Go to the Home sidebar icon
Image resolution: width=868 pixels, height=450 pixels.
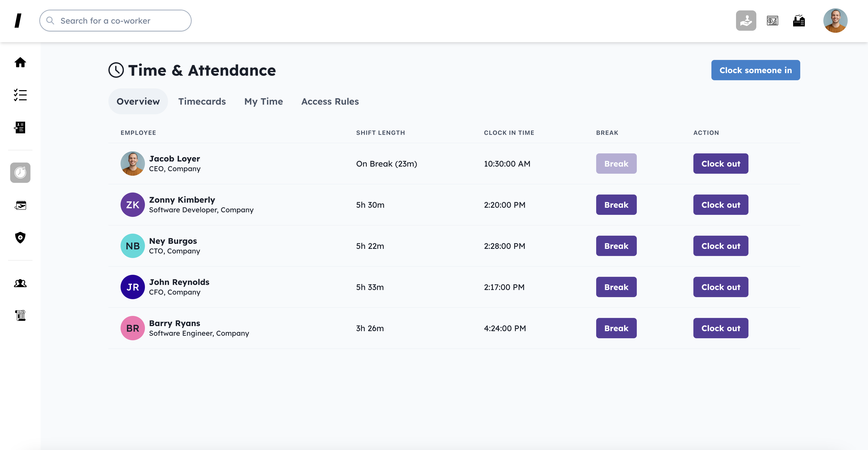pyautogui.click(x=20, y=62)
